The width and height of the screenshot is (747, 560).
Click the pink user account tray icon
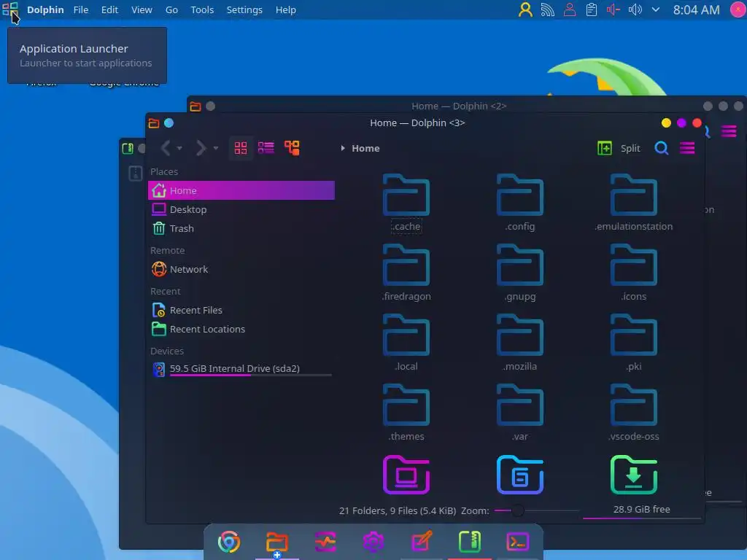point(569,9)
